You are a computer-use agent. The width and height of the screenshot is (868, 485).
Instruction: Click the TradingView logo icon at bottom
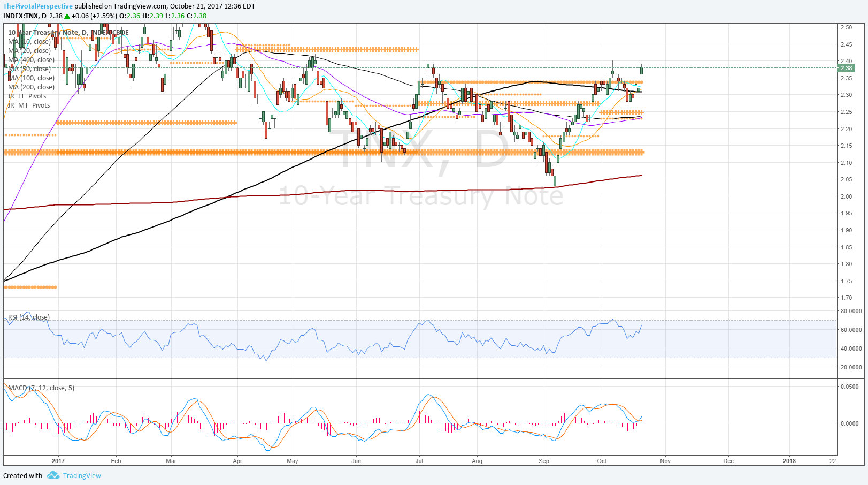click(x=53, y=475)
